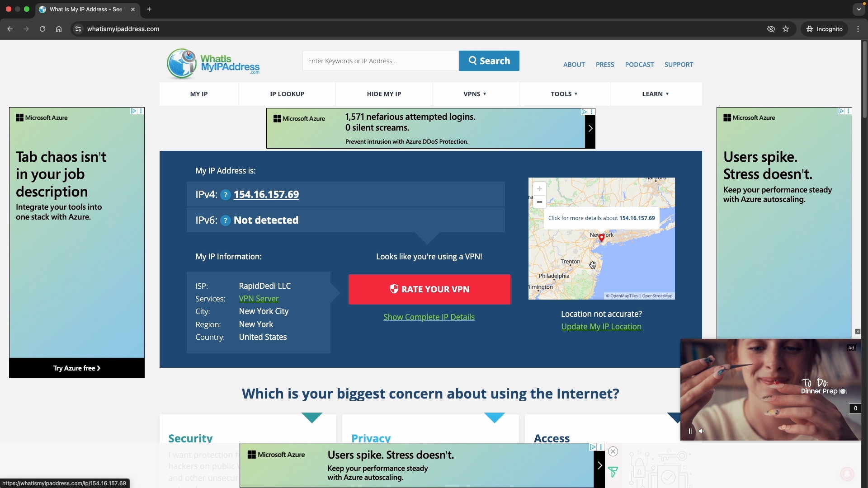Screen dimensions: 868x488
Task: Bookmark this page with the star icon
Action: tap(786, 29)
